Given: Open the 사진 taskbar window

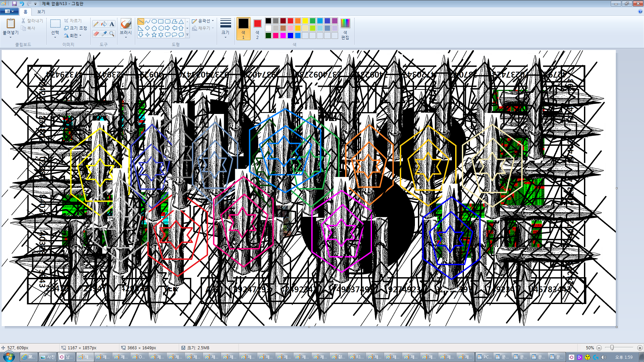Looking at the screenshot, I should [x=47, y=357].
